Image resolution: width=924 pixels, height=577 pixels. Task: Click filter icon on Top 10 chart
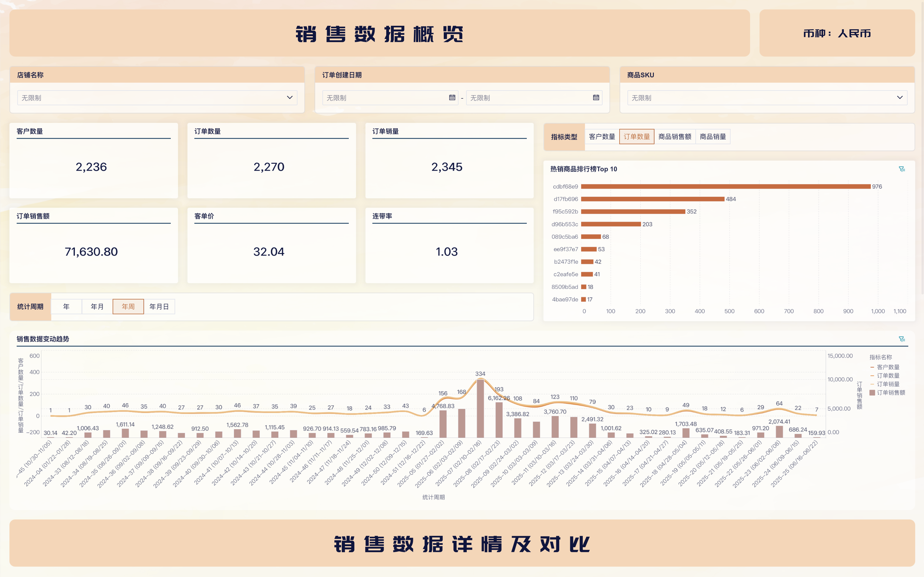(x=901, y=169)
